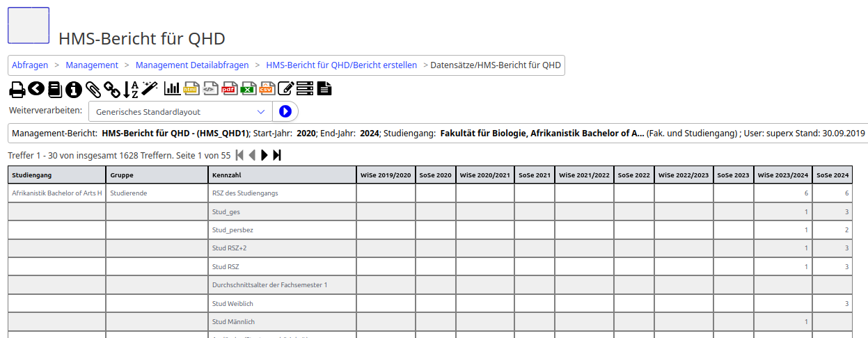Image resolution: width=868 pixels, height=338 pixels.
Task: Click the blue run button beside layout dropdown
Action: [285, 111]
